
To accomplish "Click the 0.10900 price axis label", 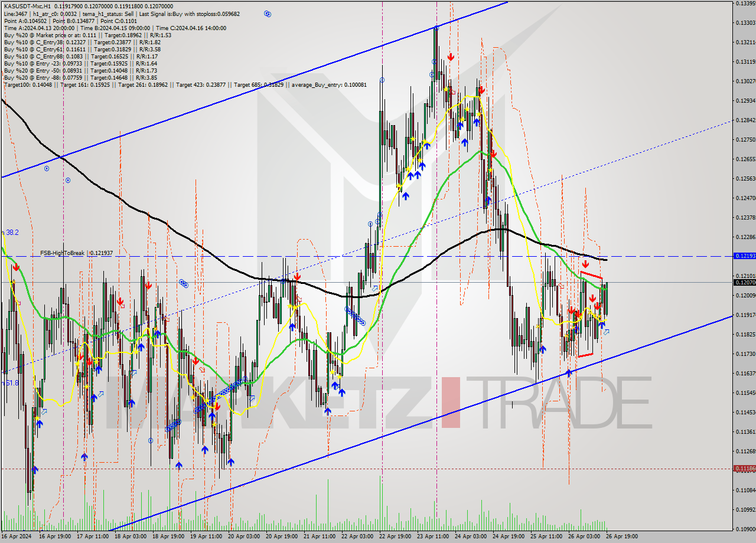I will click(x=745, y=529).
